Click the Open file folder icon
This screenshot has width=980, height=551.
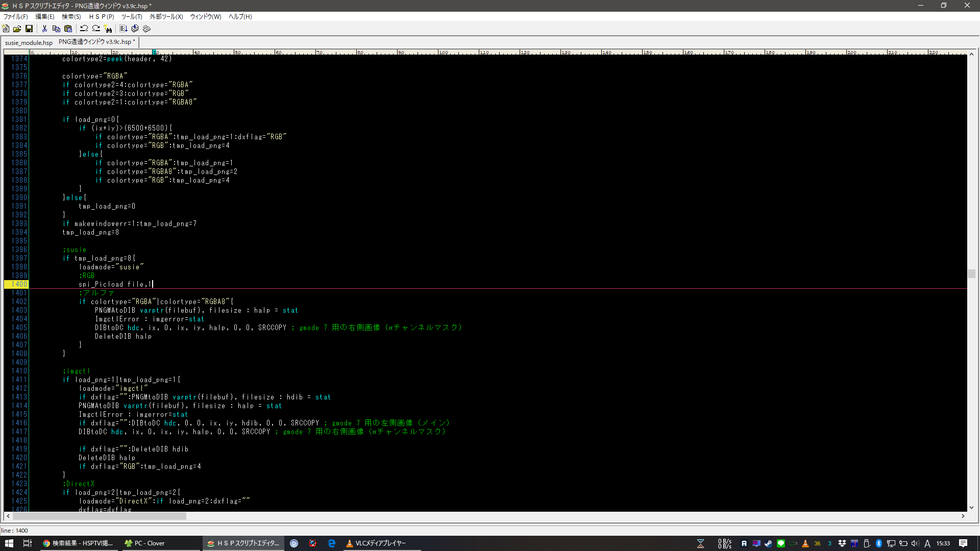(17, 29)
